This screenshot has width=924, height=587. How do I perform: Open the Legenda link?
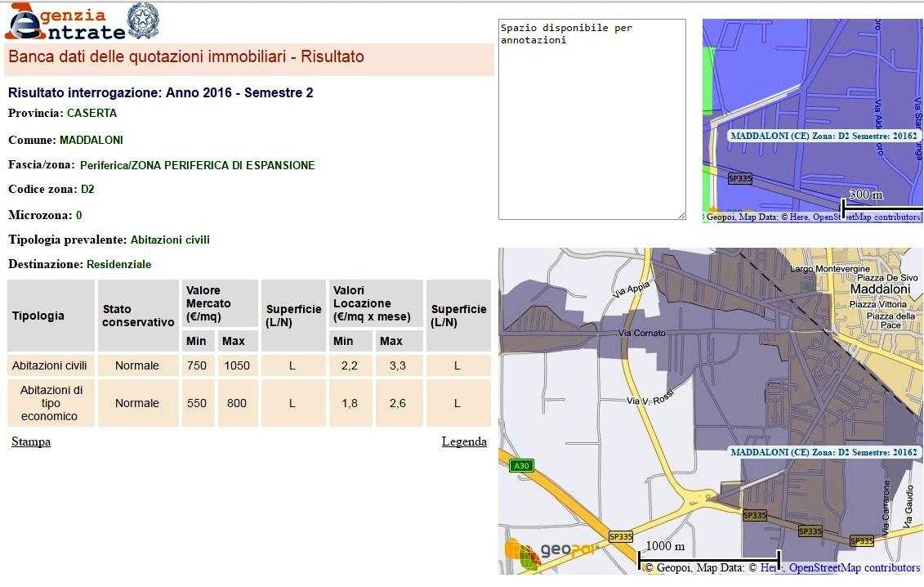[x=464, y=441]
